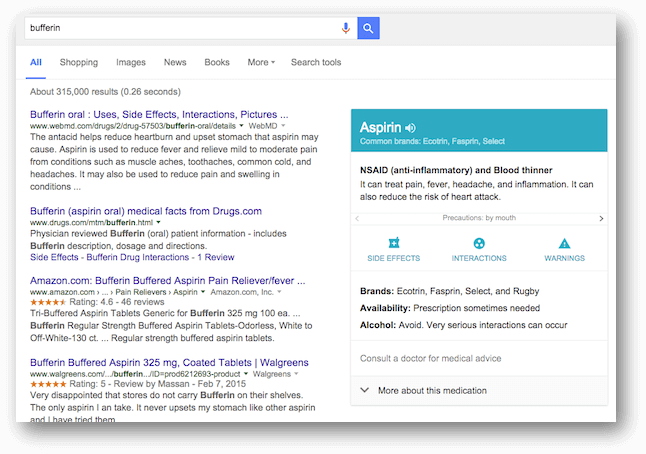This screenshot has width=646, height=454.
Task: Open the More dropdown menu
Action: coord(261,62)
